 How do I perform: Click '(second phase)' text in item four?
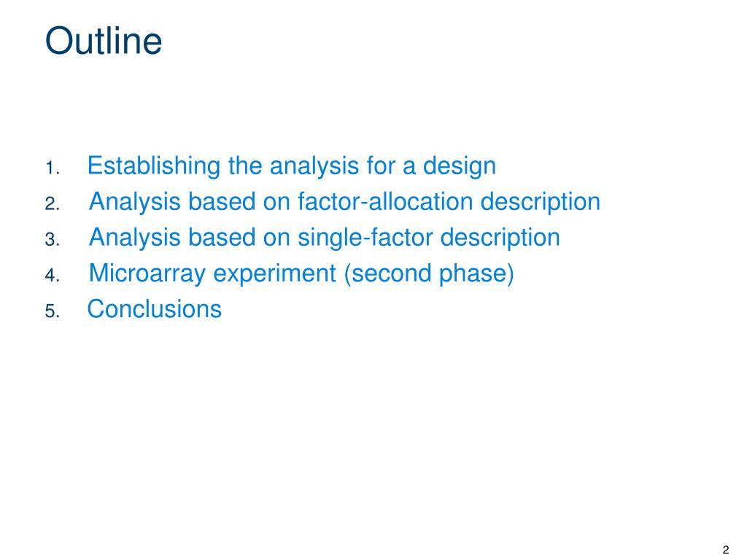tap(429, 274)
